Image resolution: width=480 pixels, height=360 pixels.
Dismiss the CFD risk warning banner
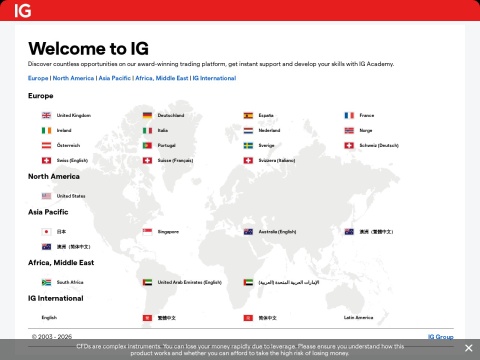point(468,348)
